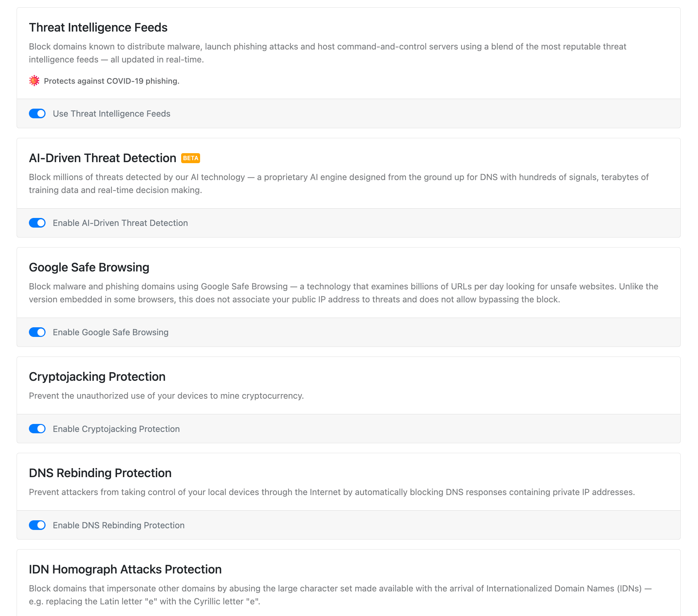Click the IDN Homograph Attacks Protection heading
The height and width of the screenshot is (616, 698).
pyautogui.click(x=125, y=569)
